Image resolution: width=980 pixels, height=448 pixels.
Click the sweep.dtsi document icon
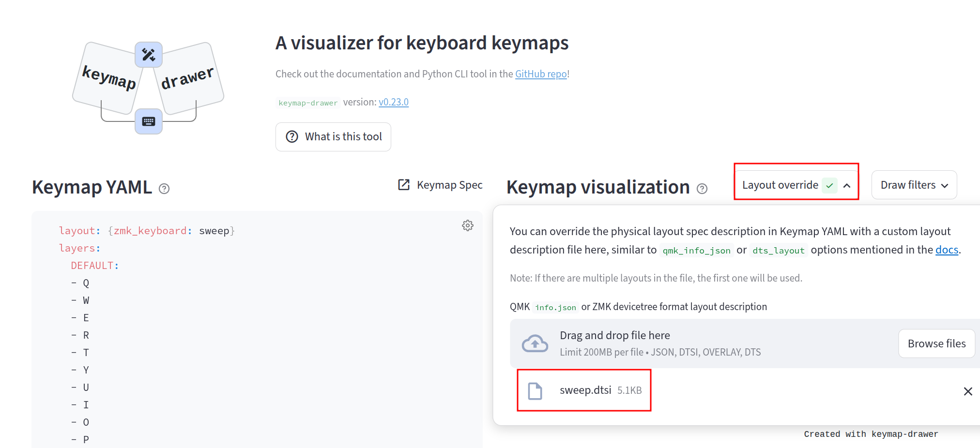[x=536, y=390]
